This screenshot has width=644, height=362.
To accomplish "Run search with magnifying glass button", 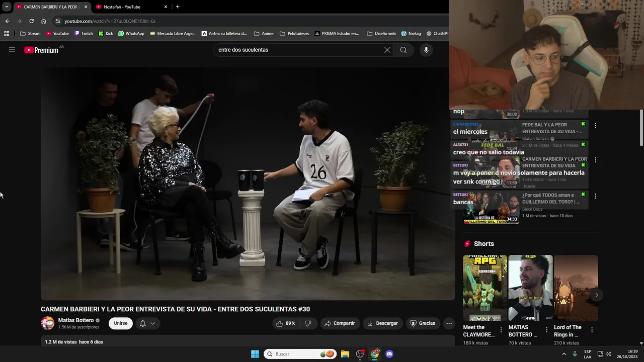I will coord(403,50).
